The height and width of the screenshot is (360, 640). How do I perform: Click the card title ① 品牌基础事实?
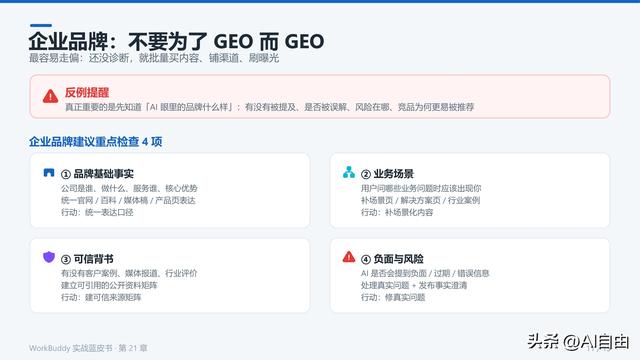coord(97,174)
